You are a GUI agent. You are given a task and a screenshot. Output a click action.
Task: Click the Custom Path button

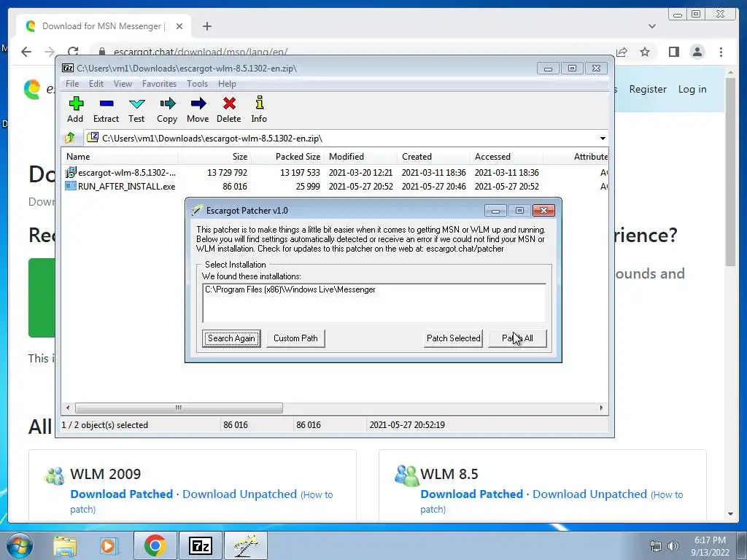(x=295, y=338)
